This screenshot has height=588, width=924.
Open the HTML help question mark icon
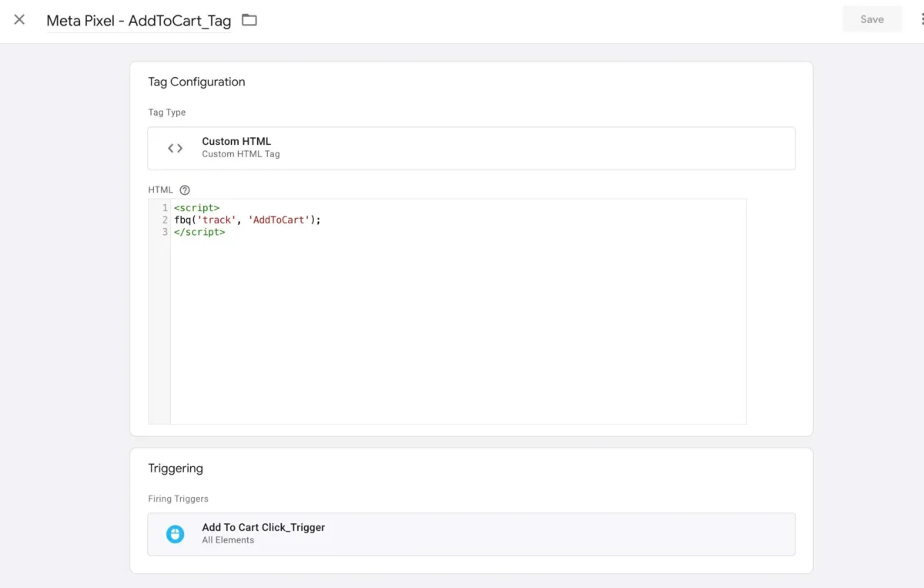click(185, 190)
